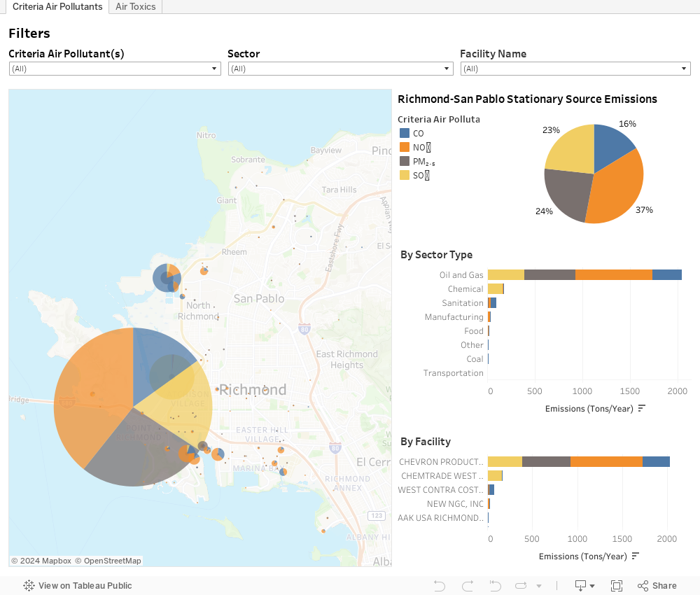700x595 pixels.
Task: Click gray segment of Oil and Gas bar
Action: click(x=549, y=275)
